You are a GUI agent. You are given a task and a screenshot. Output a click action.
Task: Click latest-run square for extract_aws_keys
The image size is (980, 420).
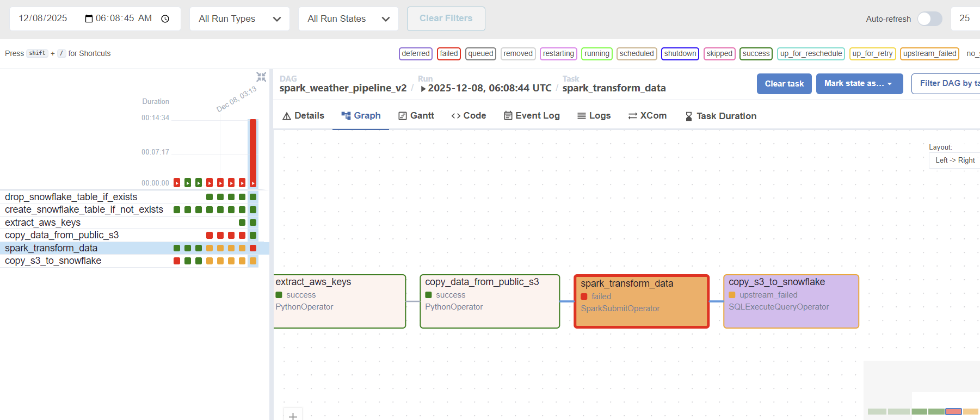pyautogui.click(x=253, y=223)
